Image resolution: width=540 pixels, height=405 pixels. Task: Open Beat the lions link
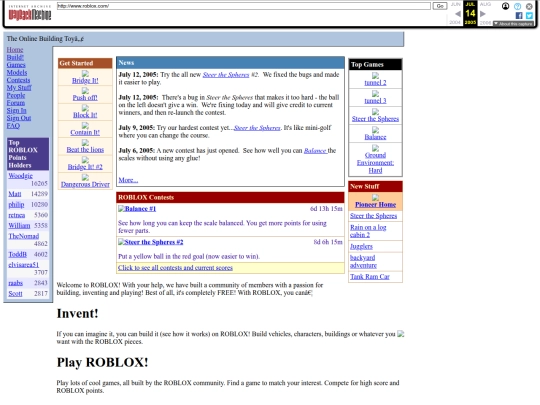85,149
